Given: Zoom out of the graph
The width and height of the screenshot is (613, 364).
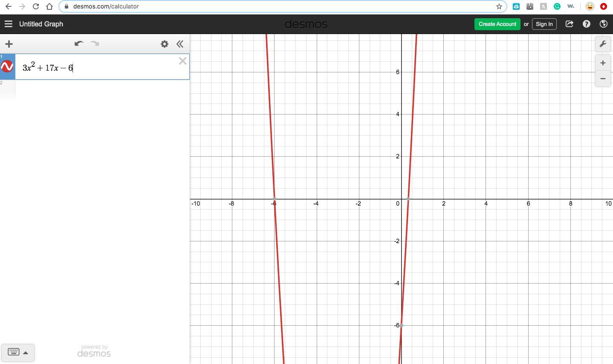Looking at the screenshot, I should click(603, 79).
